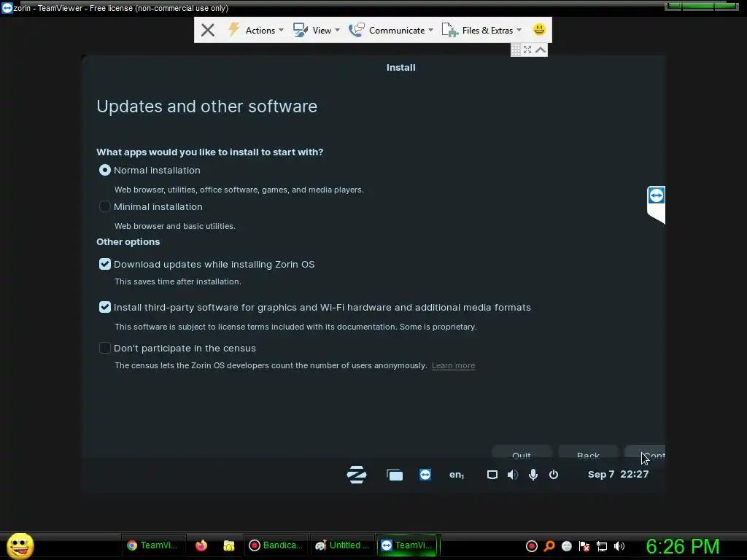
Task: Click the Install title of the installer window
Action: 400,68
